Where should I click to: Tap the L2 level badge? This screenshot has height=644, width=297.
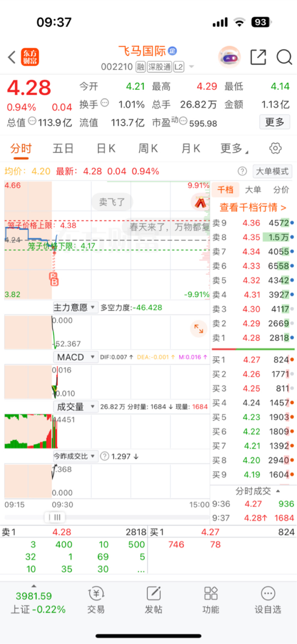(x=179, y=67)
